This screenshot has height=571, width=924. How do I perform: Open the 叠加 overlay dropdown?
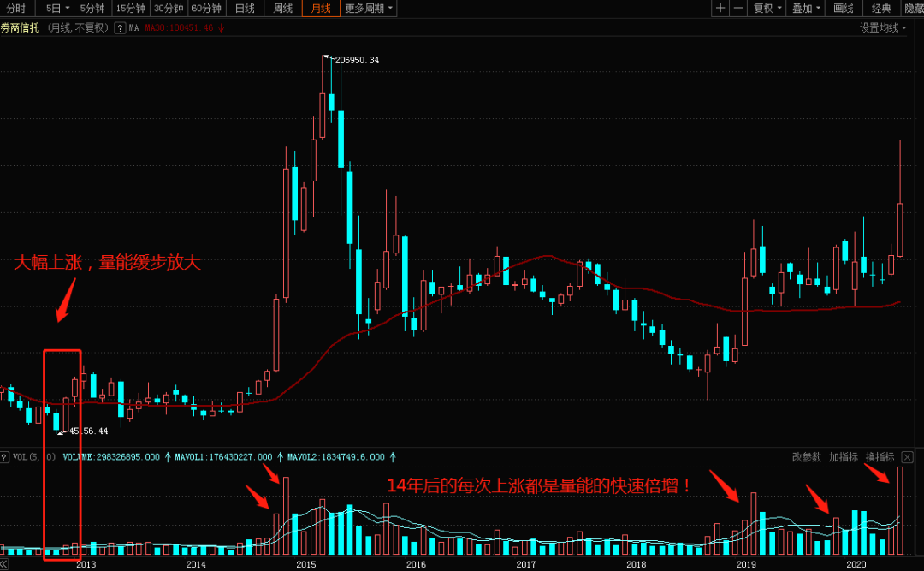click(806, 9)
